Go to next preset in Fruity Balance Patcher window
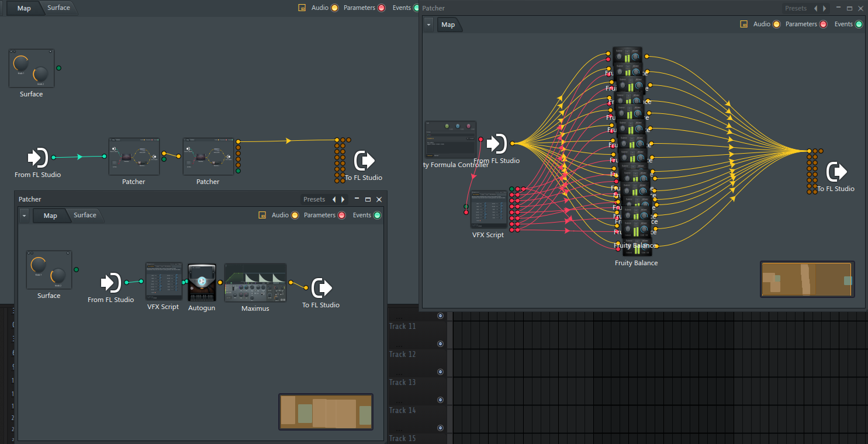 (x=825, y=9)
